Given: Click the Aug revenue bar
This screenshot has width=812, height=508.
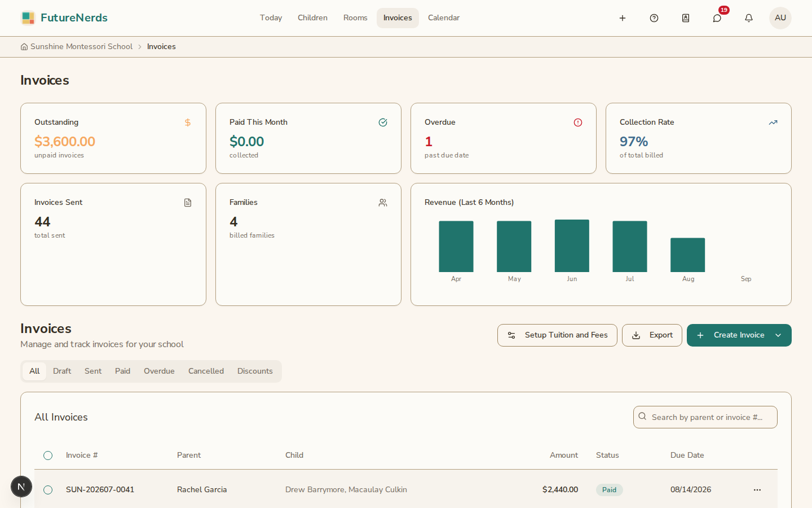Looking at the screenshot, I should click(687, 255).
